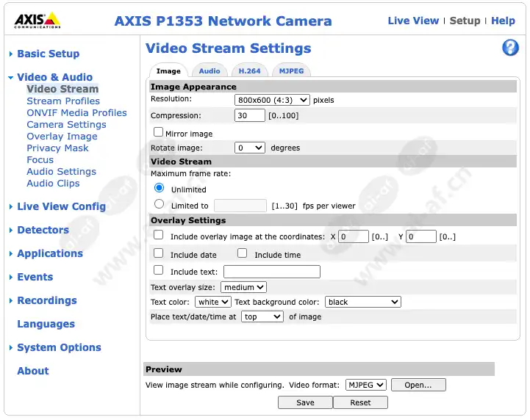This screenshot has height=420, width=530.
Task: Expand the Applications menu
Action: pos(11,253)
